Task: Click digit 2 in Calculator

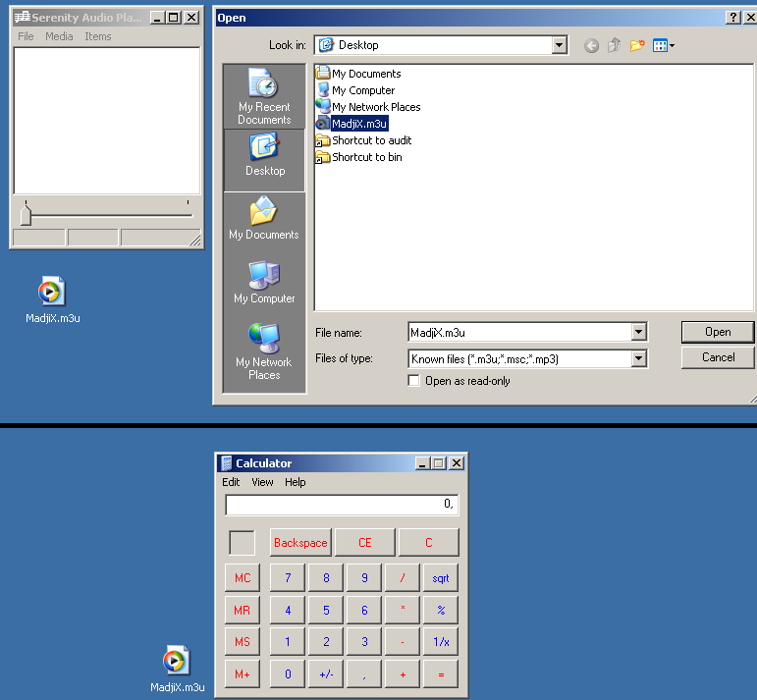Action: pos(326,642)
